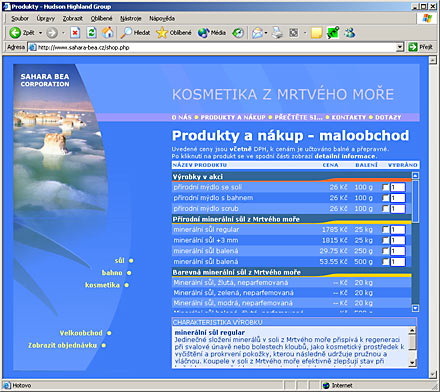This screenshot has width=440, height=392.
Task: Click the Edit page toolbar icon
Action: click(294, 33)
